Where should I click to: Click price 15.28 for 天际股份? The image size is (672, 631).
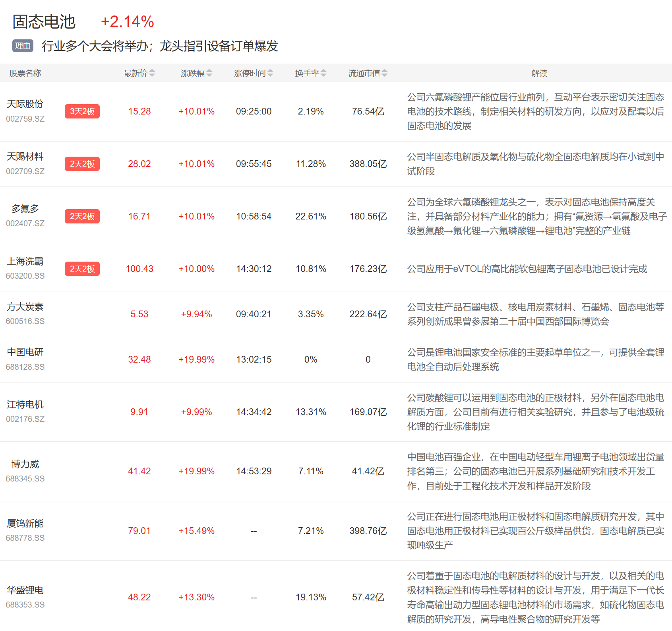click(x=139, y=111)
